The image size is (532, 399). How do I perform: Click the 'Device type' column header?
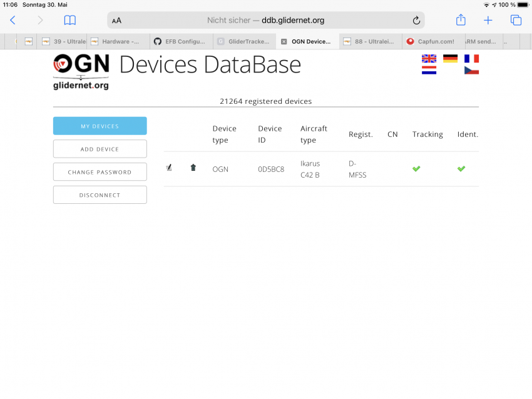(224, 134)
